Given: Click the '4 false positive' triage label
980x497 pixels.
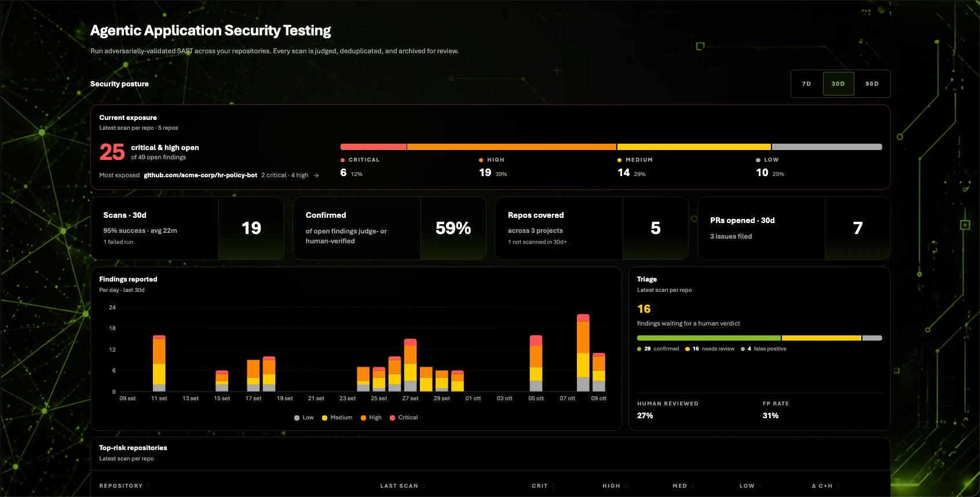Looking at the screenshot, I should click(x=763, y=349).
